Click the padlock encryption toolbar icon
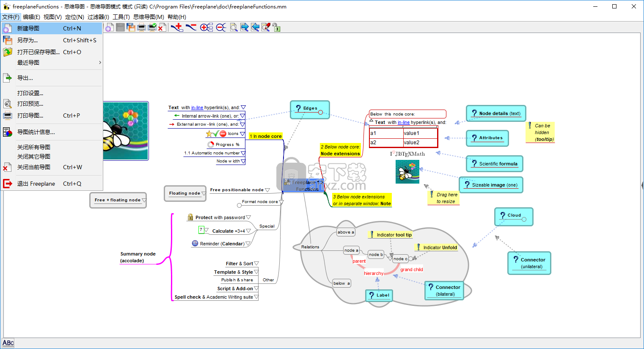Viewport: 644px width, 349px height. (x=276, y=27)
